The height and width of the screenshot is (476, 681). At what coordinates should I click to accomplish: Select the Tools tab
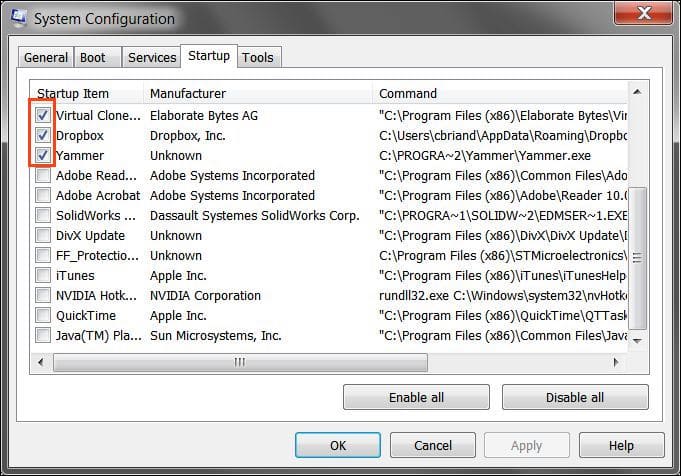258,58
